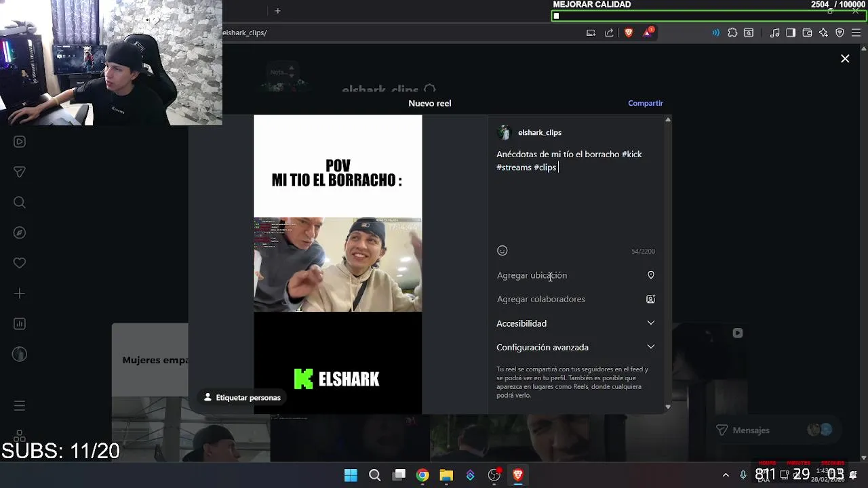The image size is (868, 488).
Task: Open Search in Instagram sidebar
Action: click(20, 202)
